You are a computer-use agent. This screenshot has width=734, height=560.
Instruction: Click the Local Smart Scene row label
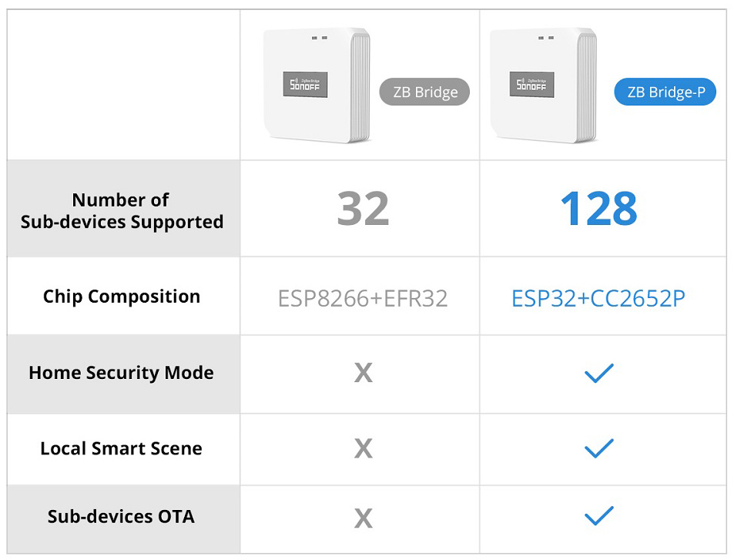pyautogui.click(x=122, y=448)
